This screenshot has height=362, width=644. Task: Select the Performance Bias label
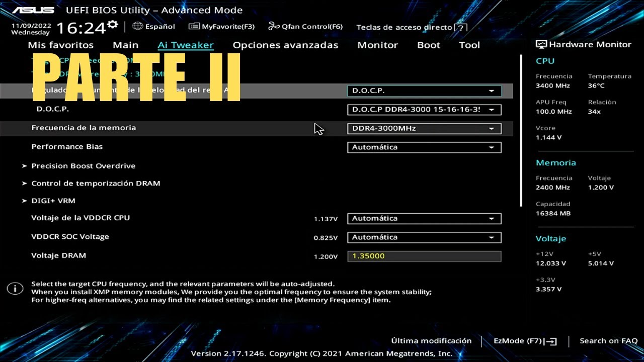pos(67,147)
